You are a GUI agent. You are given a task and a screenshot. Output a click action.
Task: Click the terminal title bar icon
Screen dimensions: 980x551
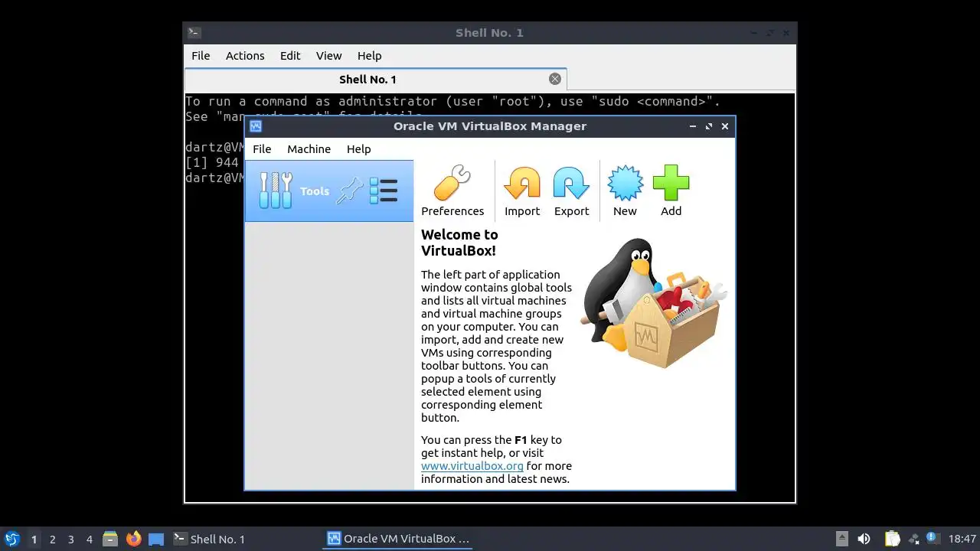point(194,33)
